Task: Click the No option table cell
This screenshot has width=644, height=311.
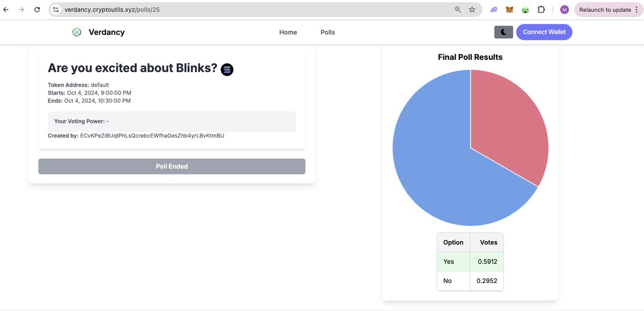Action: pos(453,281)
